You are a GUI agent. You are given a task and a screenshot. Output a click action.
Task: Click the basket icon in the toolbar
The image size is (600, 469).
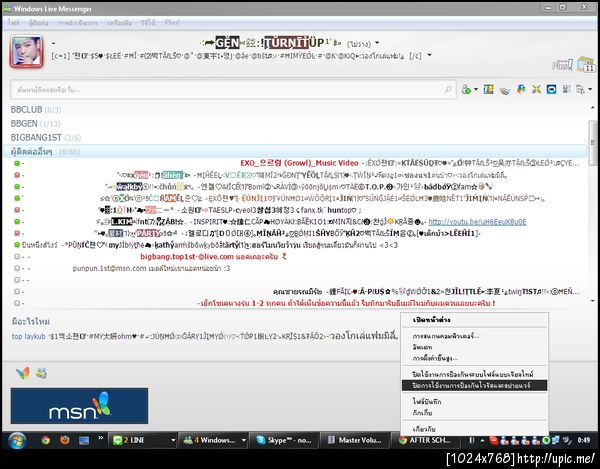click(x=505, y=90)
